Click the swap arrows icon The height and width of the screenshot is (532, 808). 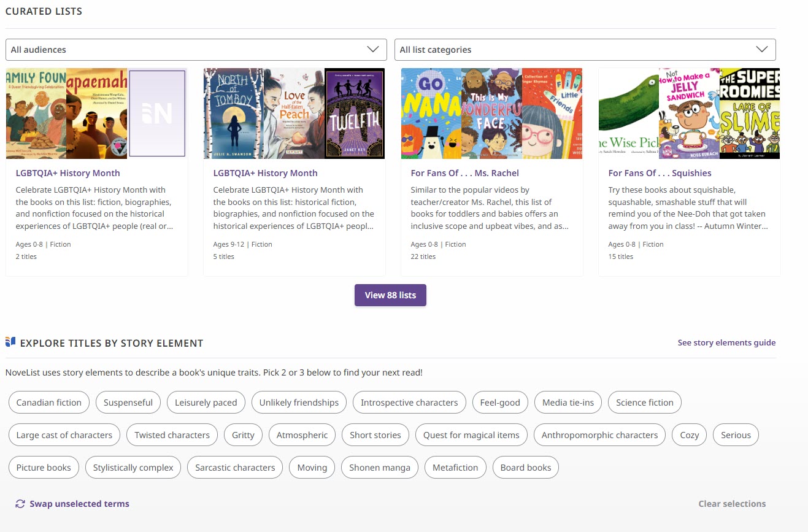(x=20, y=504)
